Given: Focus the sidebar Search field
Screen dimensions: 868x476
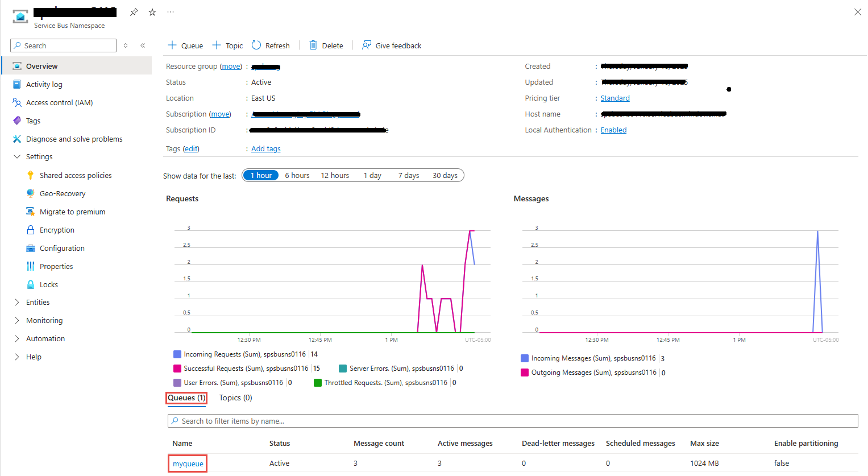Looking at the screenshot, I should coord(63,45).
